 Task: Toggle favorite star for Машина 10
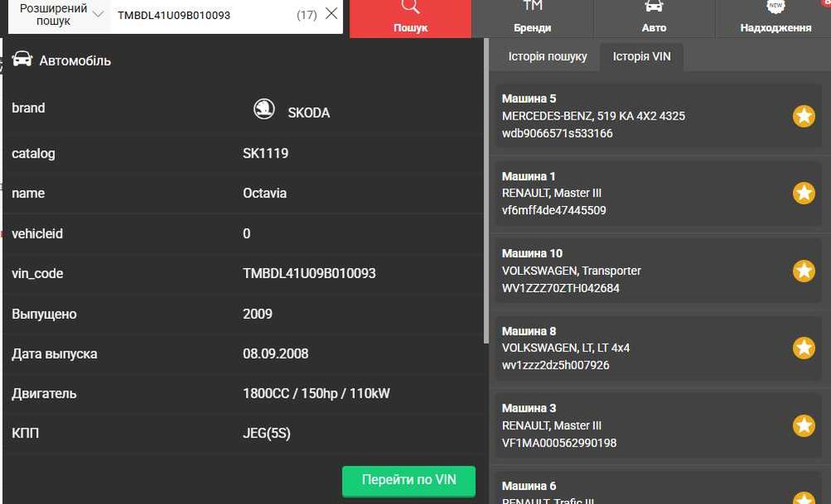804,271
